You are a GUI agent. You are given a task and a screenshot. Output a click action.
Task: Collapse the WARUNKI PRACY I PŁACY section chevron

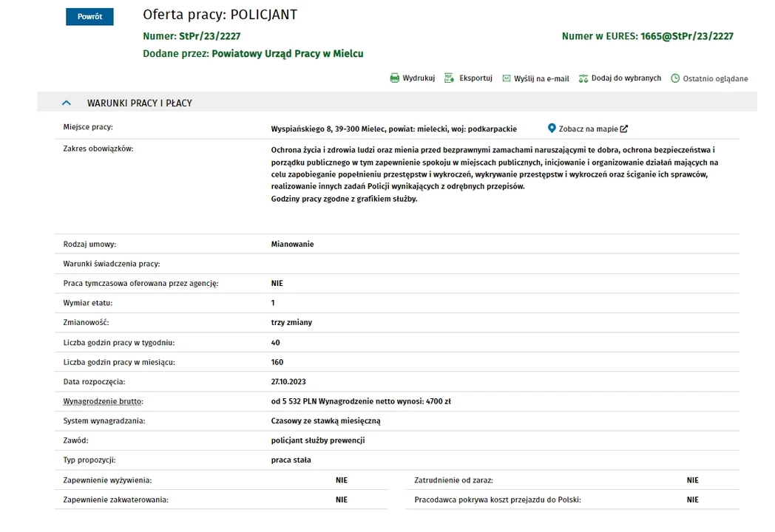67,103
